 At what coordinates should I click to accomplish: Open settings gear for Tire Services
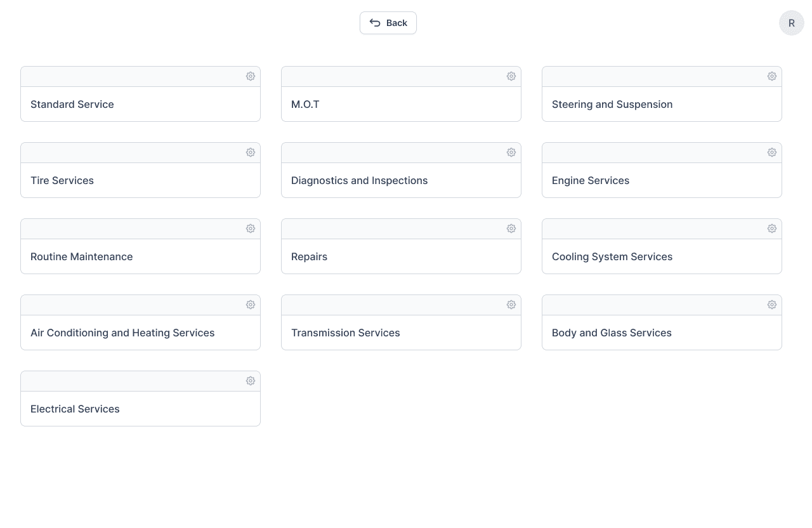251,152
